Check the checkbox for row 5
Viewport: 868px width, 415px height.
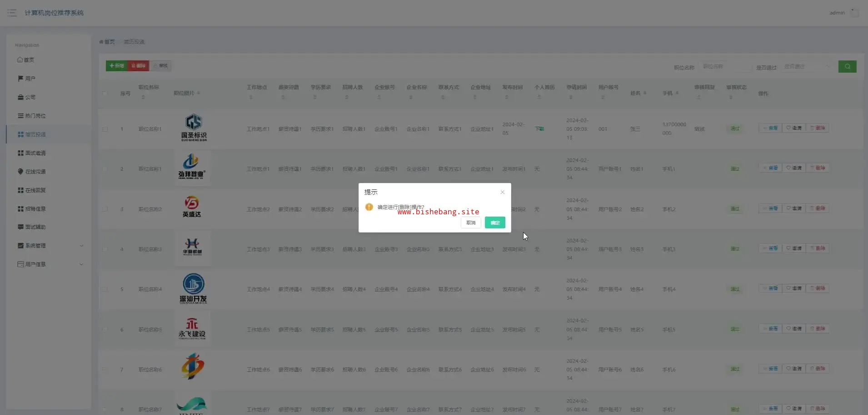tap(105, 289)
